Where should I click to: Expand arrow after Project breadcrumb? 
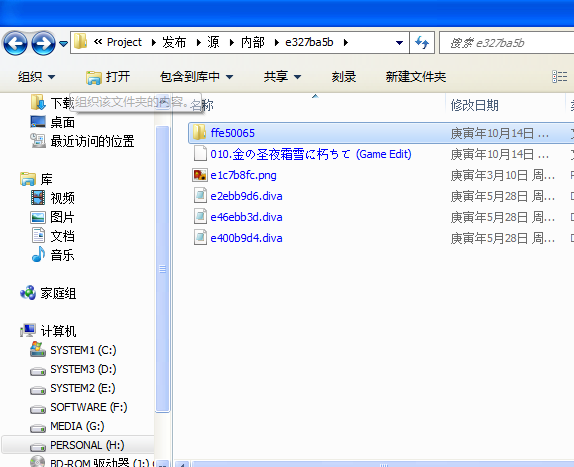tap(154, 43)
